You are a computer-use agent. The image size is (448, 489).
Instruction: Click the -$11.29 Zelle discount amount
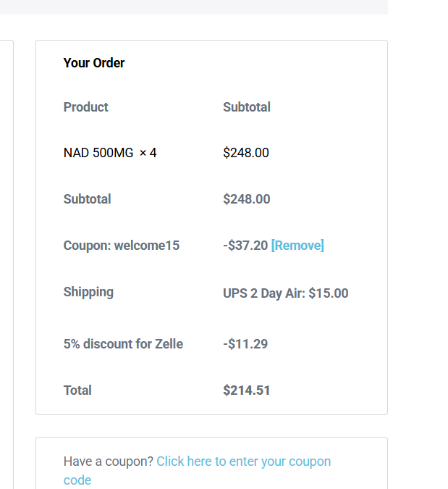pos(245,344)
